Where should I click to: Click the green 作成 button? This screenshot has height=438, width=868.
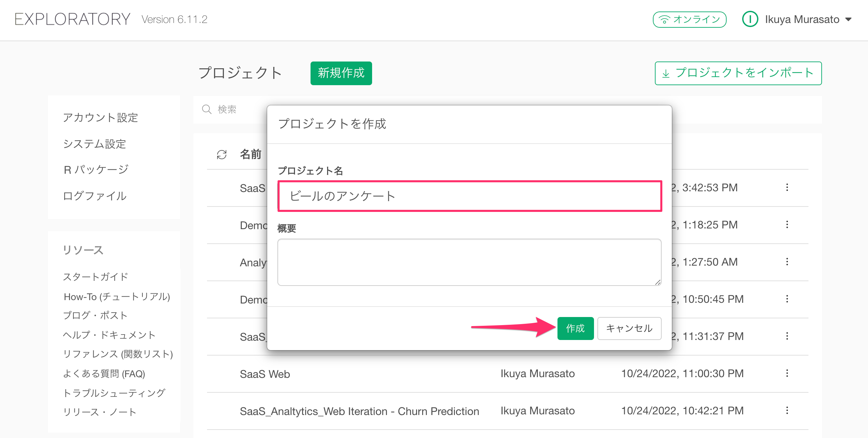point(575,328)
